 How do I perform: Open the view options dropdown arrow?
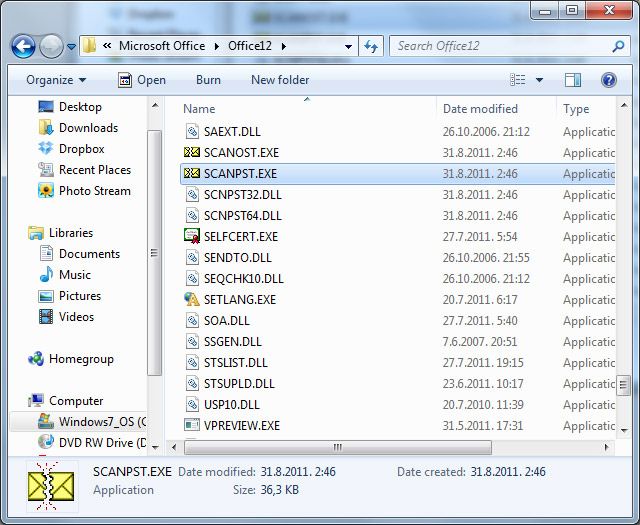(539, 80)
